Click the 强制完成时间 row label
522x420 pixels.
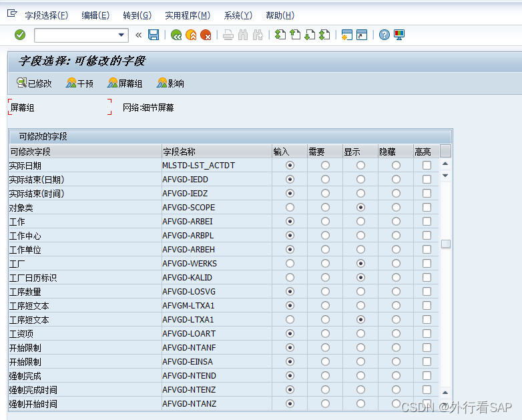point(33,390)
